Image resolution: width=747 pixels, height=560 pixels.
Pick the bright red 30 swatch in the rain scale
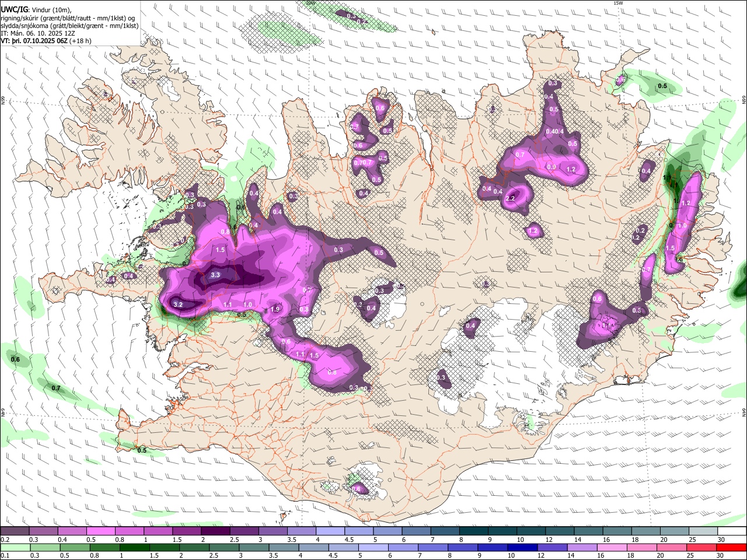pyautogui.click(x=731, y=547)
